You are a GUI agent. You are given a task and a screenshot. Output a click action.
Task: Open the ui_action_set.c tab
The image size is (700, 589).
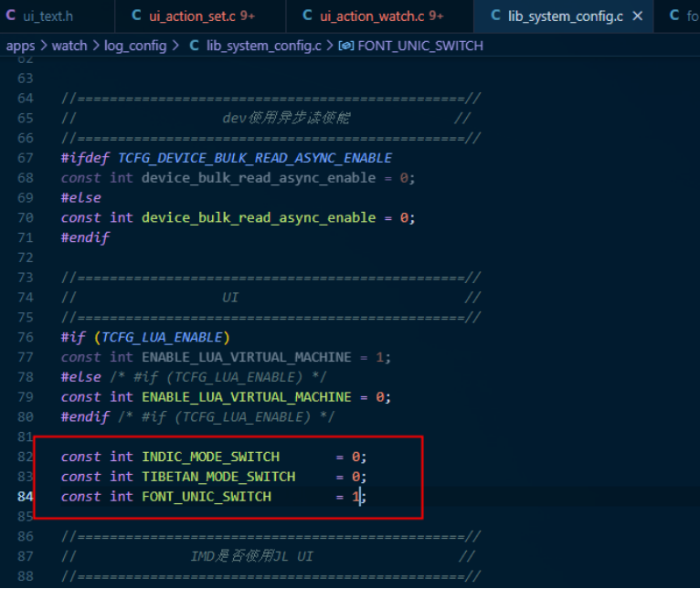pyautogui.click(x=200, y=16)
